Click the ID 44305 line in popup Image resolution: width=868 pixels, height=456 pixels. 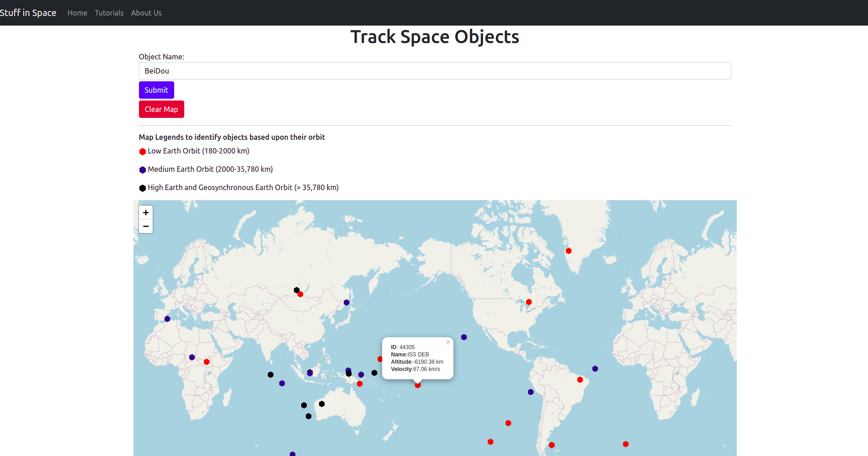[x=403, y=347]
